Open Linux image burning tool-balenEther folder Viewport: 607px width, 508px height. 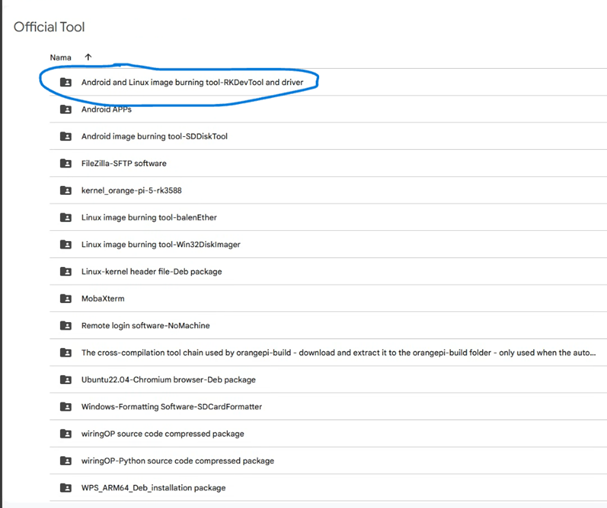(x=149, y=217)
